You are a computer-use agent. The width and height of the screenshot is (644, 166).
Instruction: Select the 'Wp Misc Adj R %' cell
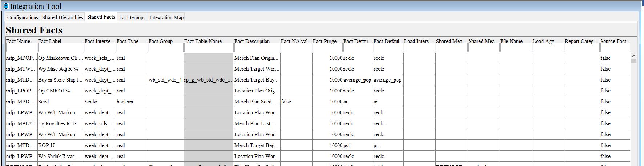pos(61,69)
